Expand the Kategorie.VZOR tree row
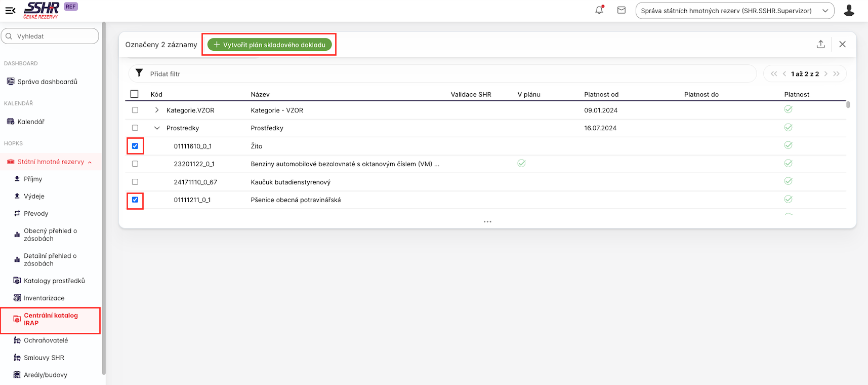The height and width of the screenshot is (385, 868). point(157,110)
